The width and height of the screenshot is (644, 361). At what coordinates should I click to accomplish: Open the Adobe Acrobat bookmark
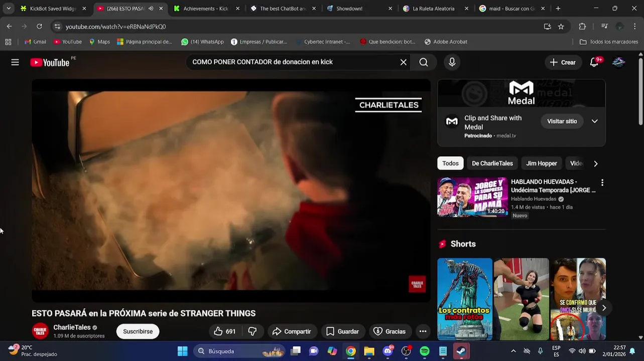[446, 42]
